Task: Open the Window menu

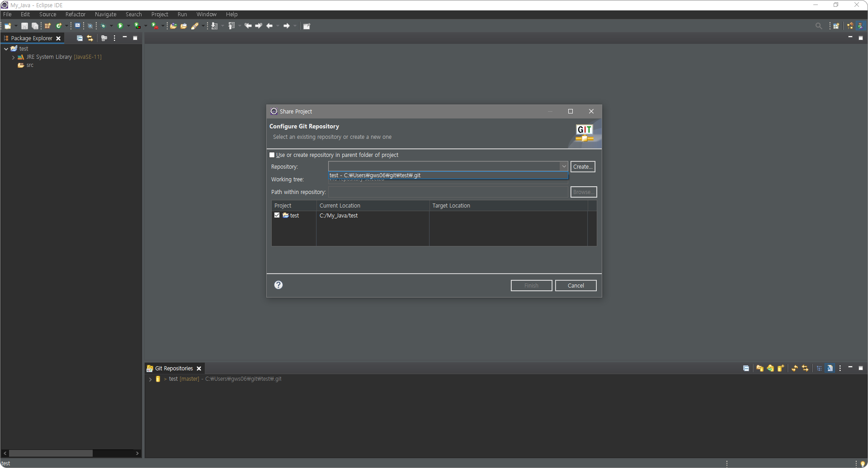Action: point(206,14)
